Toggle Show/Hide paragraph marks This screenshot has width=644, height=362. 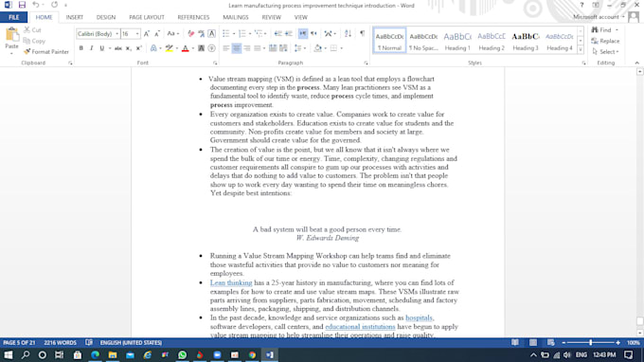tap(362, 34)
